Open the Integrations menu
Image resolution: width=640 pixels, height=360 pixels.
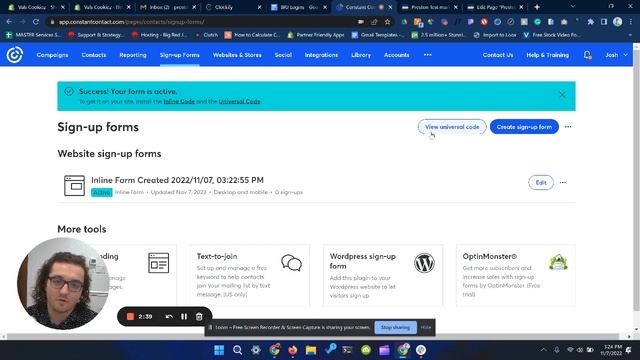point(321,55)
